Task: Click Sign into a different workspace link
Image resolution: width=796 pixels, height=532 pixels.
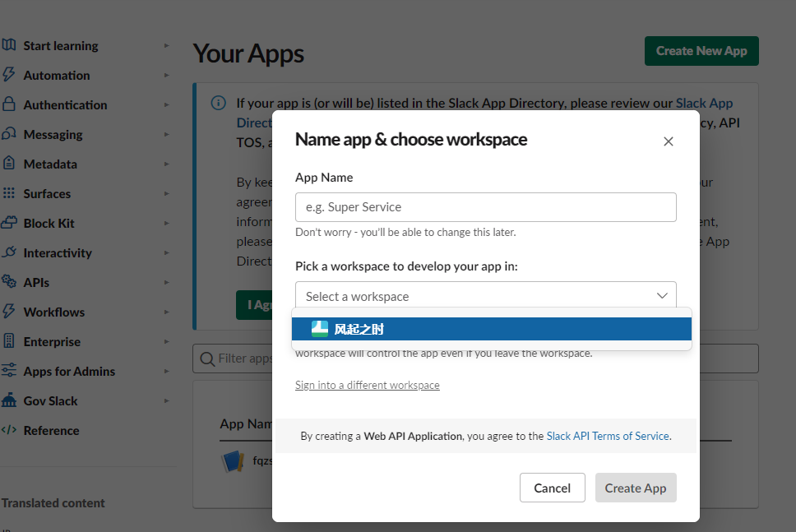Action: (368, 385)
